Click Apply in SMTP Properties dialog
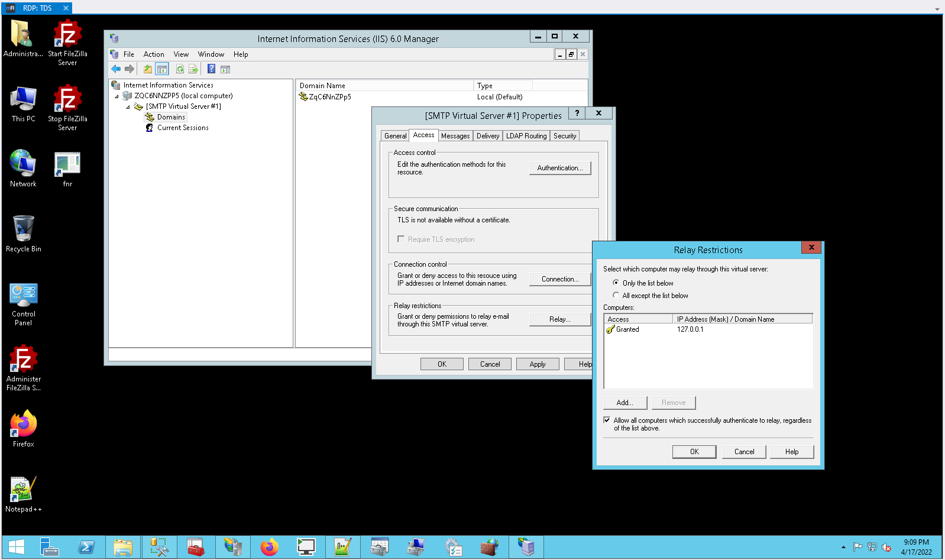 (x=538, y=364)
